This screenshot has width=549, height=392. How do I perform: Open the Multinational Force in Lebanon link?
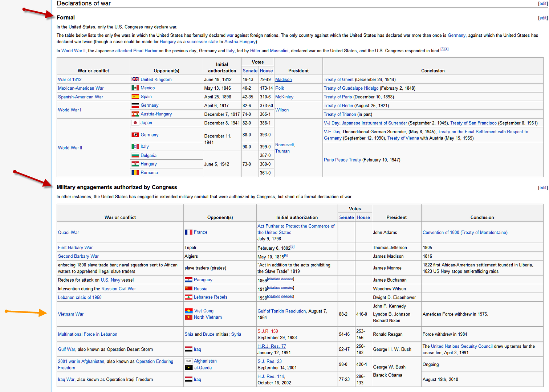click(x=88, y=334)
